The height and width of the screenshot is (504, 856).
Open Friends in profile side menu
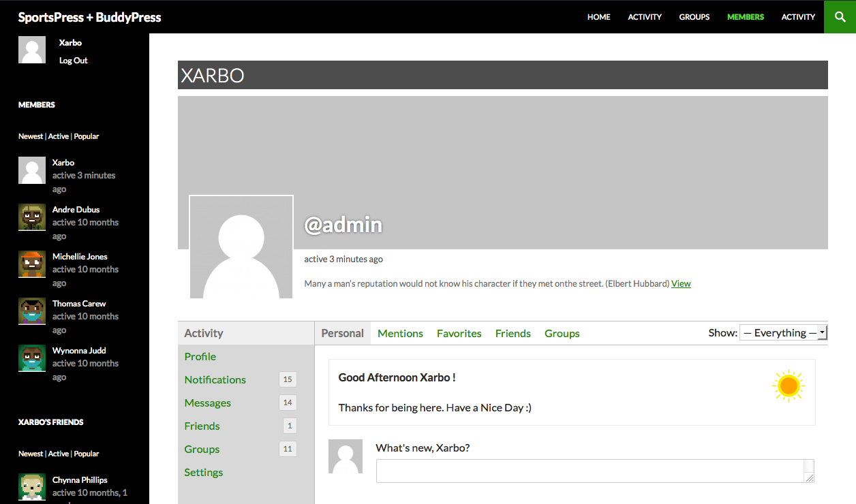[x=202, y=426]
